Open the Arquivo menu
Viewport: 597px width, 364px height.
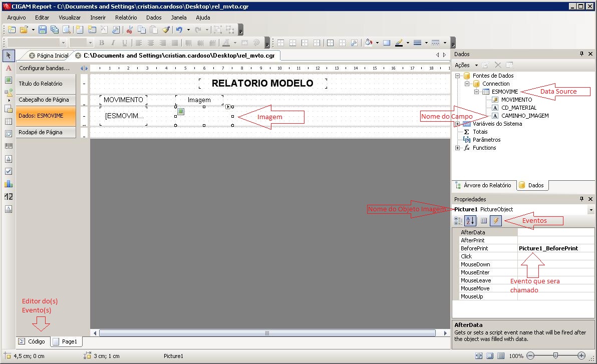(x=17, y=18)
